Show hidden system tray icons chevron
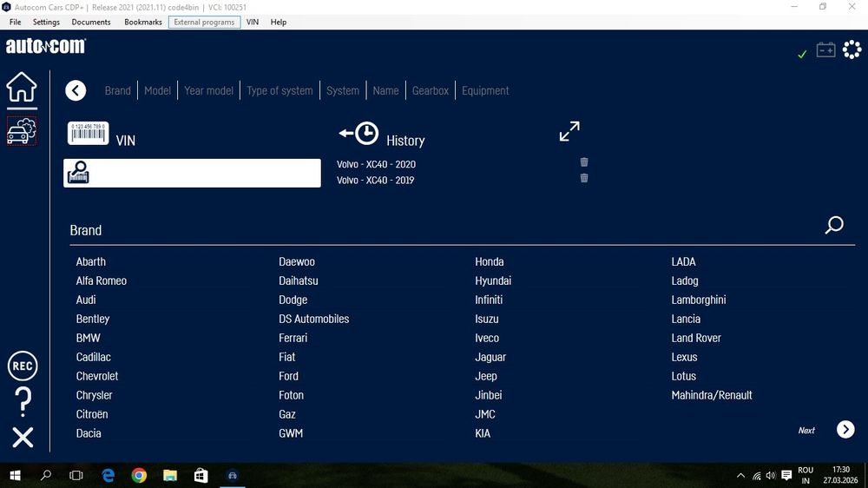The height and width of the screenshot is (488, 868). point(740,475)
